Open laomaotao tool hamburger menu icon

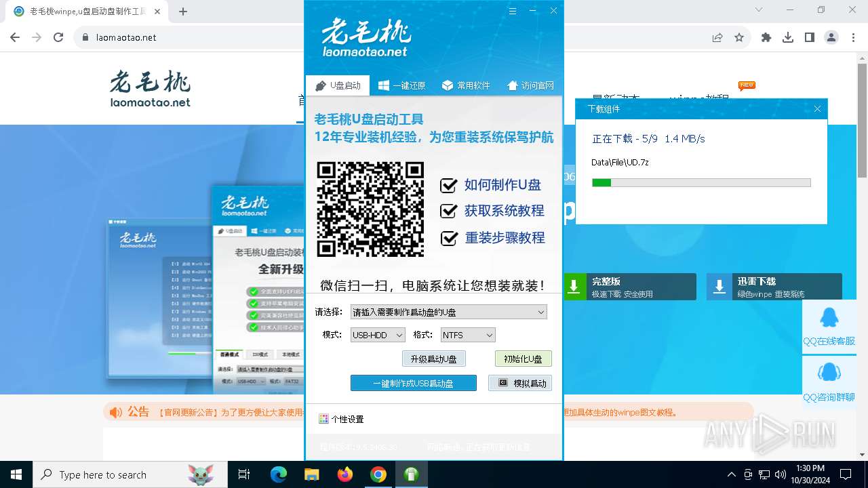click(x=513, y=11)
